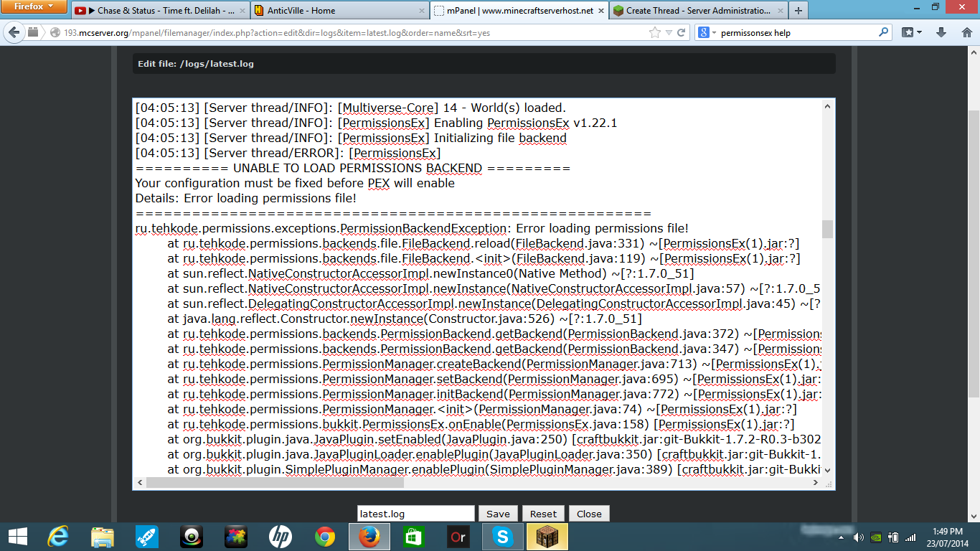This screenshot has height=551, width=980.
Task: Click the 'UNABLE TO LOAD PERMISSIONS BACKEND' line
Action: [352, 168]
